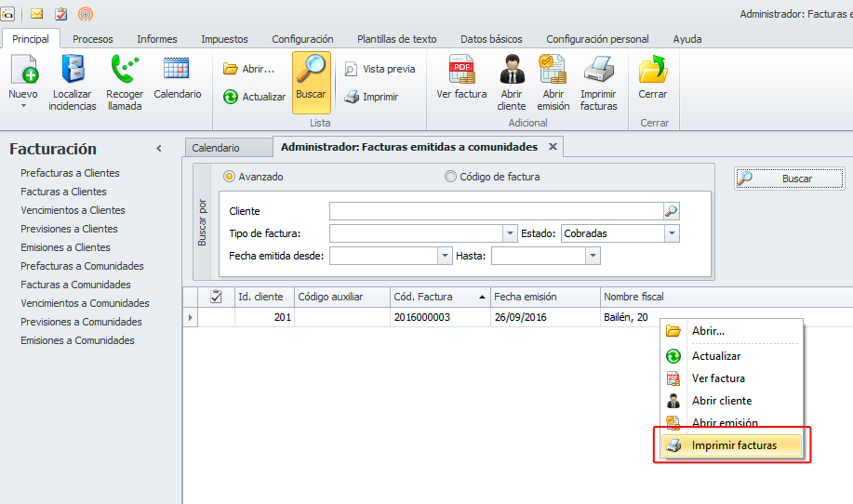The height and width of the screenshot is (504, 853).
Task: Click the Nuevo document icon
Action: click(23, 70)
